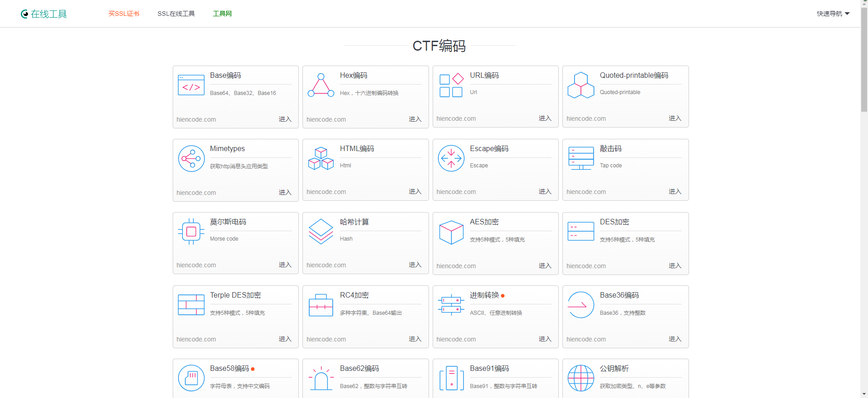Click the 公钥解析 globe icon
Image resolution: width=868 pixels, height=398 pixels.
pos(581,378)
